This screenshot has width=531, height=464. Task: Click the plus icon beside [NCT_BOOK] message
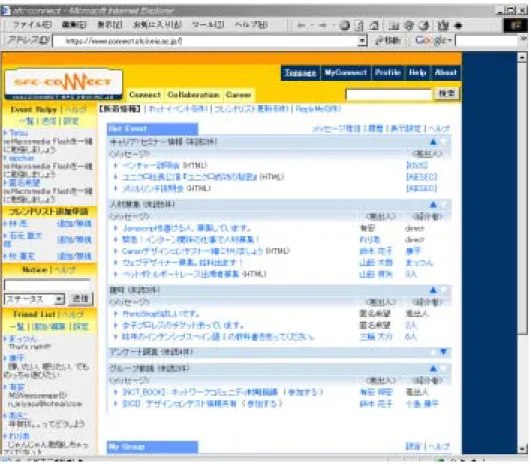(116, 393)
